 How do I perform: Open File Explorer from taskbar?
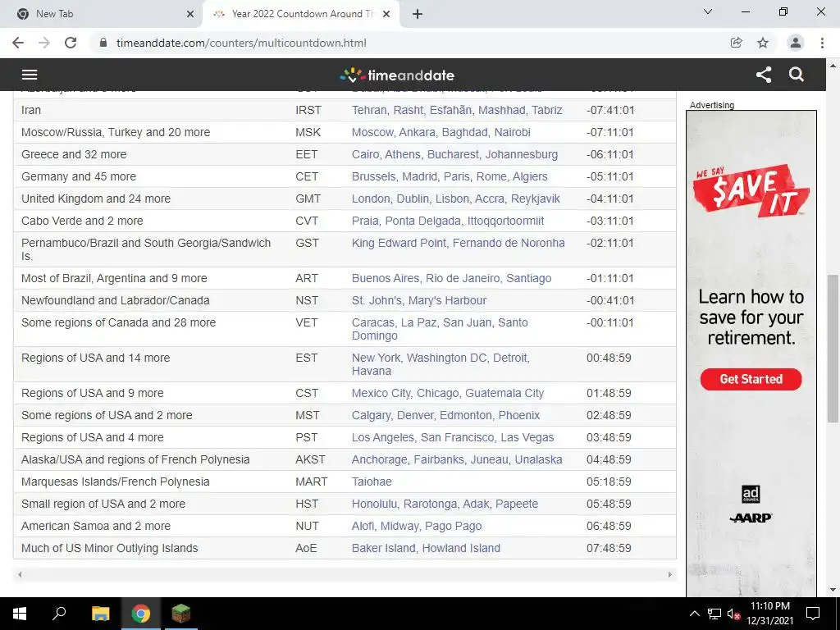click(x=100, y=614)
